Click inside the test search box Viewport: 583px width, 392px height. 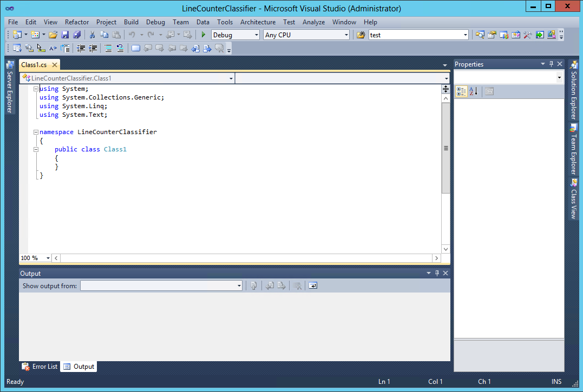click(x=417, y=34)
